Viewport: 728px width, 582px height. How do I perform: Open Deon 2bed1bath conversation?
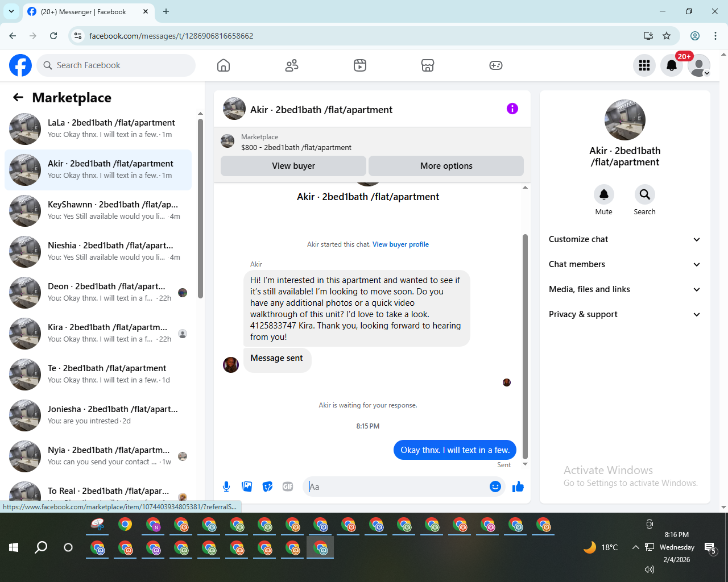point(98,293)
